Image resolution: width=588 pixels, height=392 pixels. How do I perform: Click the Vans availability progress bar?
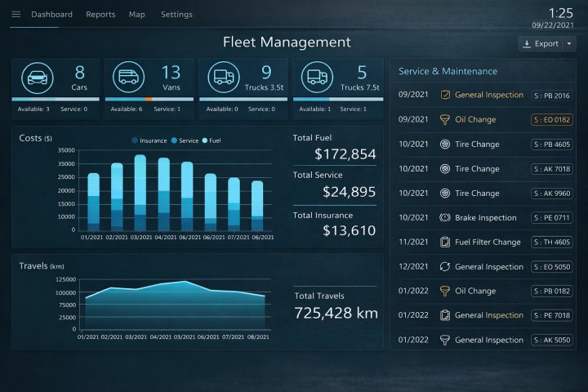click(x=147, y=99)
